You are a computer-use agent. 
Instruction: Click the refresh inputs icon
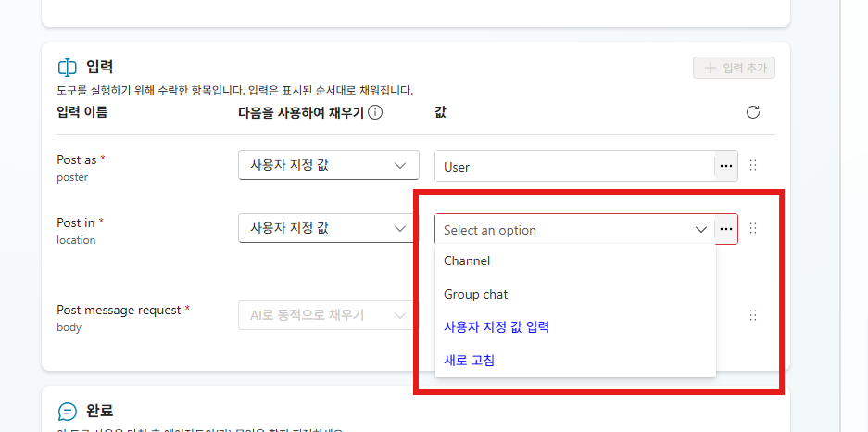click(753, 112)
